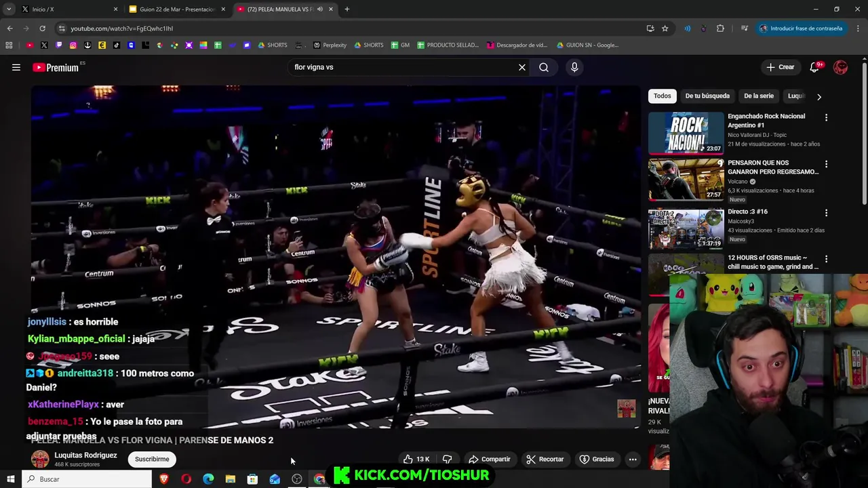The width and height of the screenshot is (868, 488).
Task: Open the Descargador de víd... bookmark
Action: (x=517, y=45)
